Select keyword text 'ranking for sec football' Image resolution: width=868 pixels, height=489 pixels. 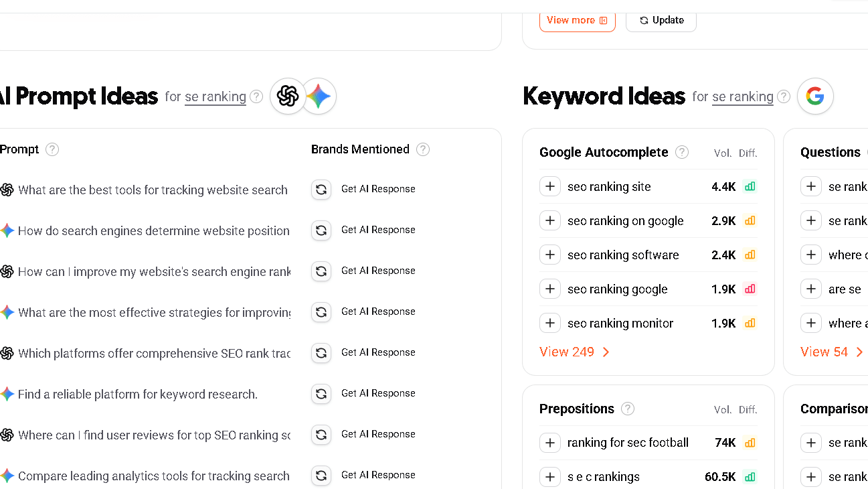(x=628, y=443)
